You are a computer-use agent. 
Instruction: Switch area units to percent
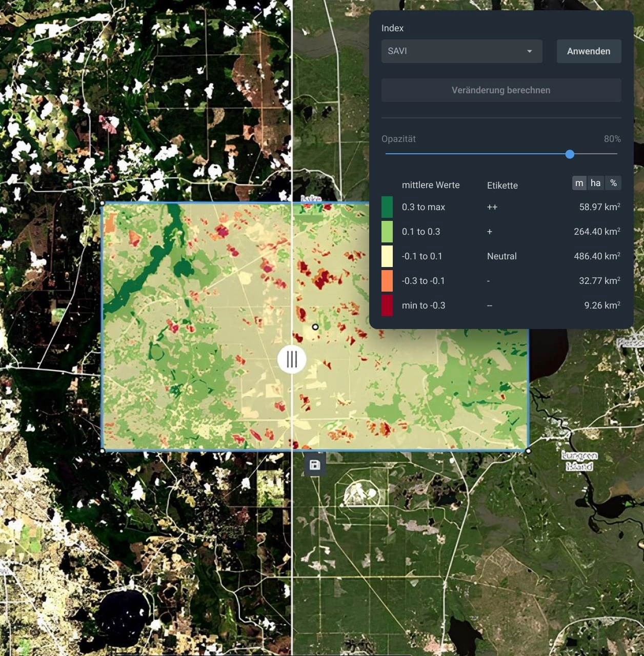(x=613, y=183)
